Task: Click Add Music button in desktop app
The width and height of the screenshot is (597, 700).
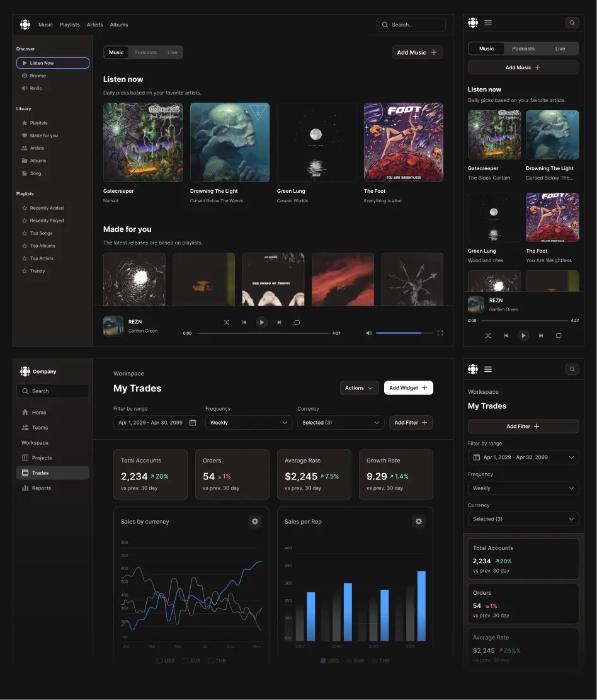Action: tap(417, 52)
